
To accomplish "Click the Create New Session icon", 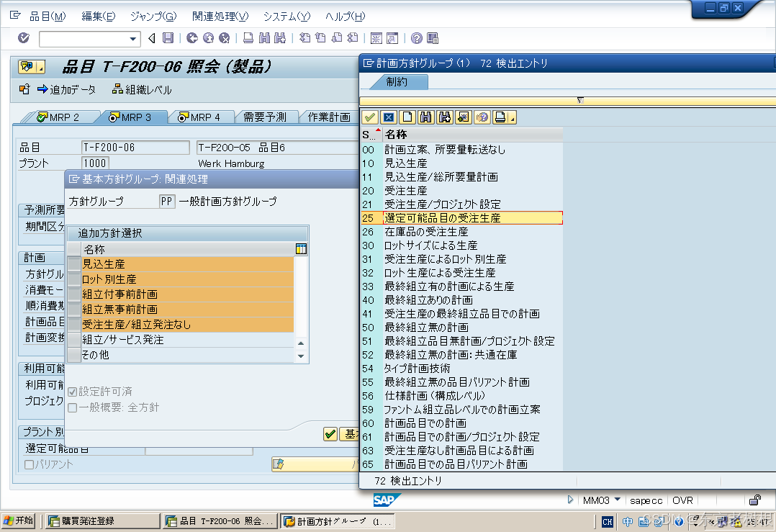I will pos(376,38).
